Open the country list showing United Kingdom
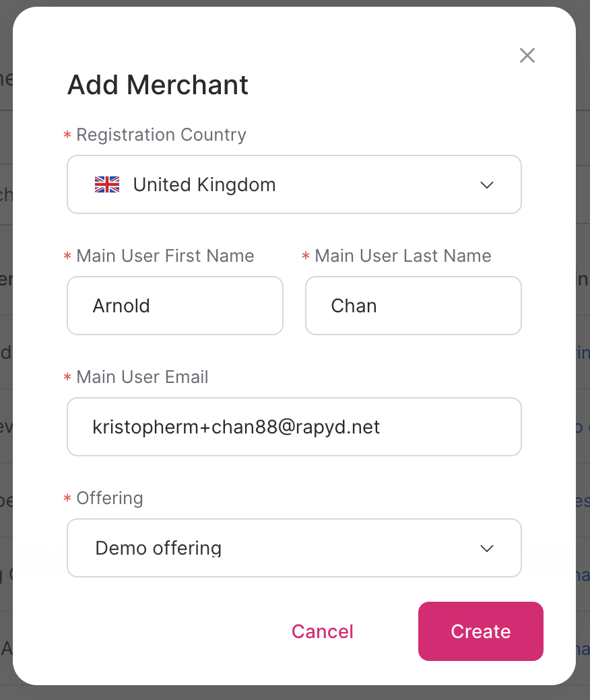This screenshot has width=590, height=700. click(294, 184)
